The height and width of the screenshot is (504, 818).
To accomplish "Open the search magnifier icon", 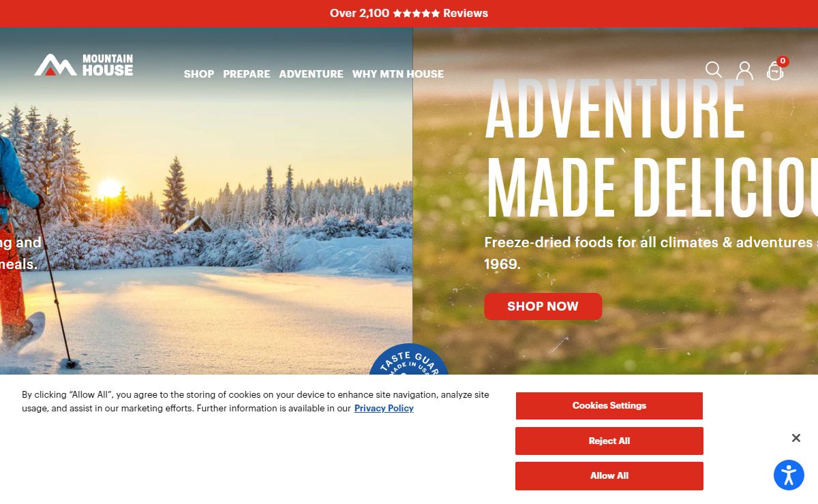I will click(714, 70).
